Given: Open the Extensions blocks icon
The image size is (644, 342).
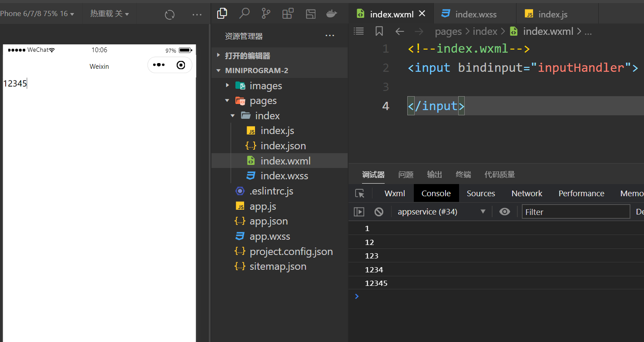Looking at the screenshot, I should [288, 13].
